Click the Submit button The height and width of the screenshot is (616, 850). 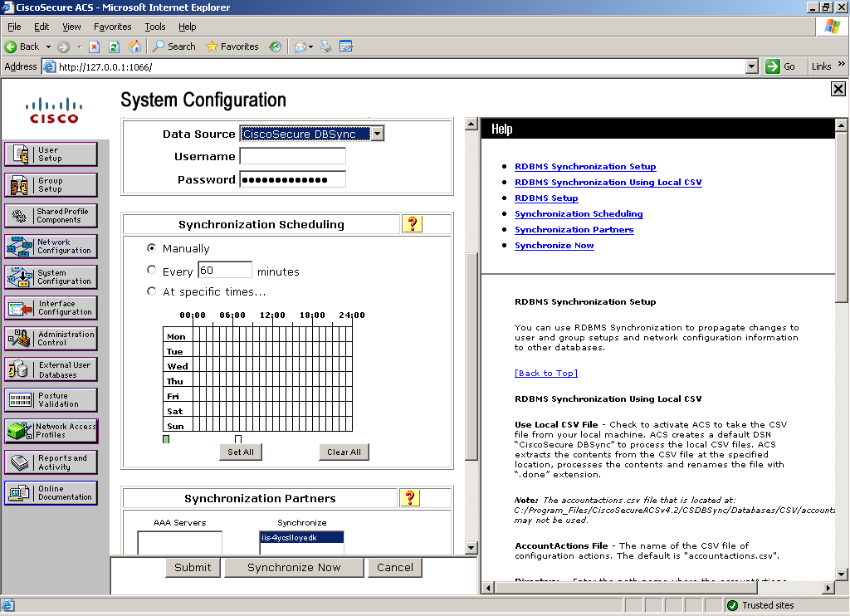coord(193,567)
